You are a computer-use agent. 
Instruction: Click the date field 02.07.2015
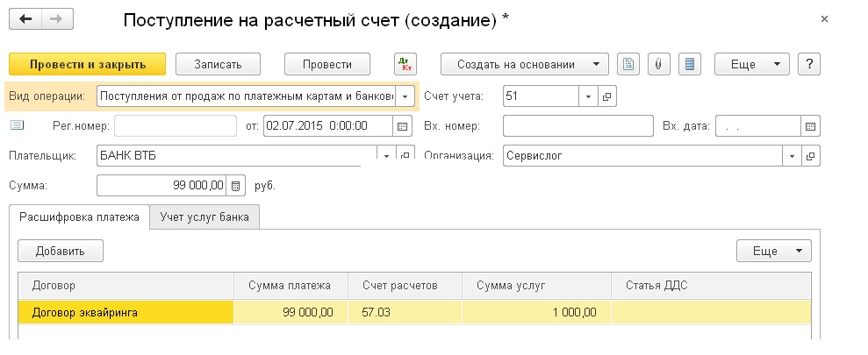click(328, 126)
